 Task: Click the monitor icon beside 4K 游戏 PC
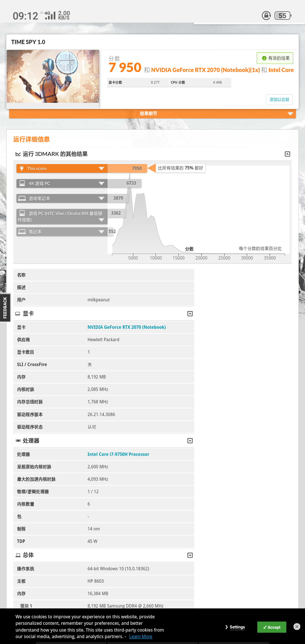tap(22, 183)
